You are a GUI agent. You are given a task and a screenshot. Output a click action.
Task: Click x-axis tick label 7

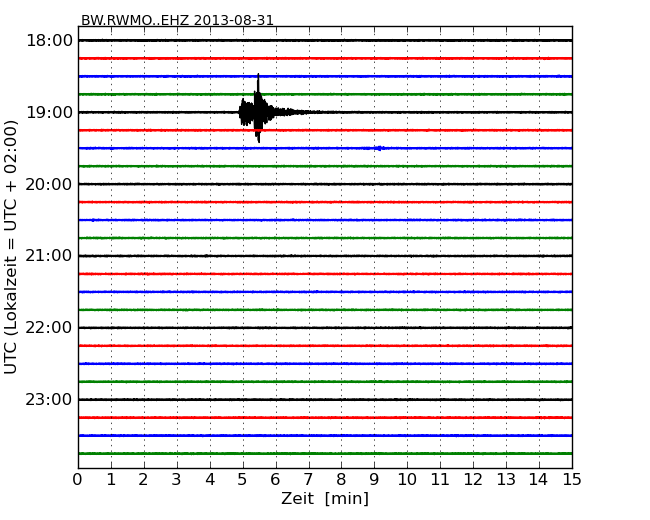[x=308, y=480]
